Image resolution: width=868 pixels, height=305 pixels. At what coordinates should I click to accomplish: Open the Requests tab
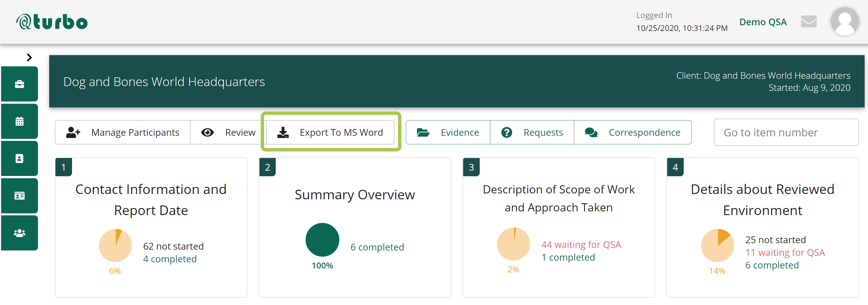tap(532, 132)
